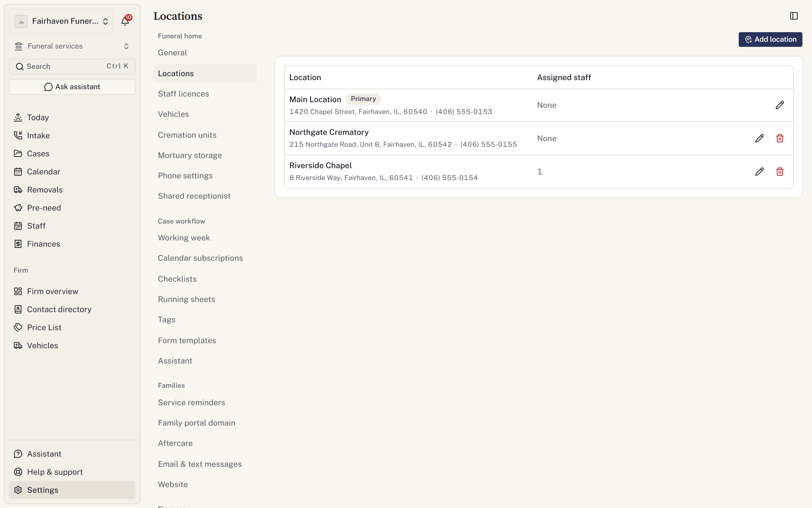This screenshot has height=508, width=812.
Task: Open Firm overview
Action: [x=72, y=291]
